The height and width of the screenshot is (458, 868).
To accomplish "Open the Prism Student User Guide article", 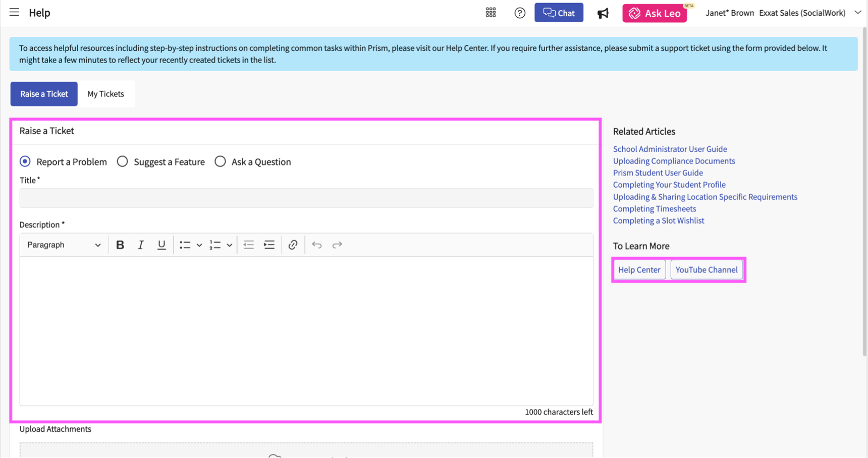I will click(658, 173).
